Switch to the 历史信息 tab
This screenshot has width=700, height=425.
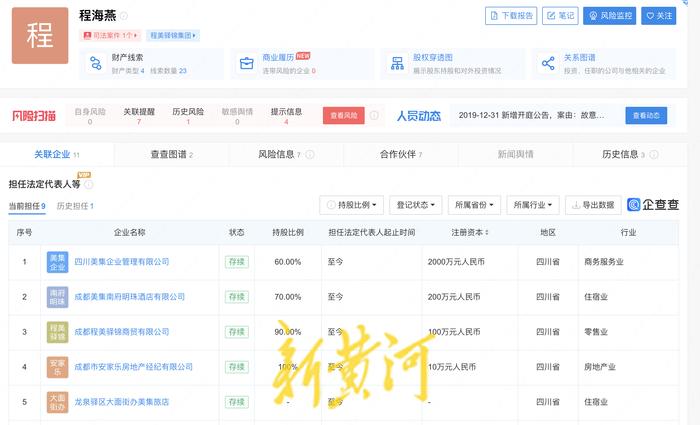[x=629, y=154]
